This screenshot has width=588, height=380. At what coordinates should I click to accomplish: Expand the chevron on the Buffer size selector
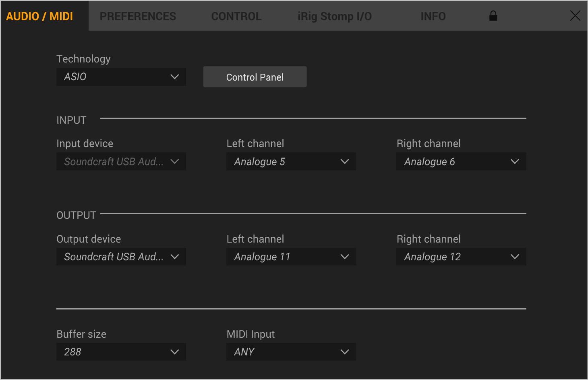tap(175, 352)
